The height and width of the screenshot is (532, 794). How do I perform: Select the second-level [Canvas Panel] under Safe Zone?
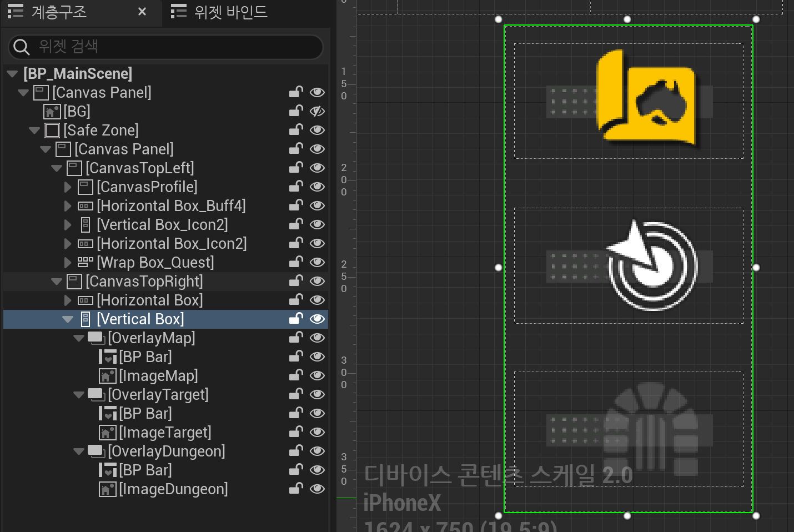pos(165,149)
